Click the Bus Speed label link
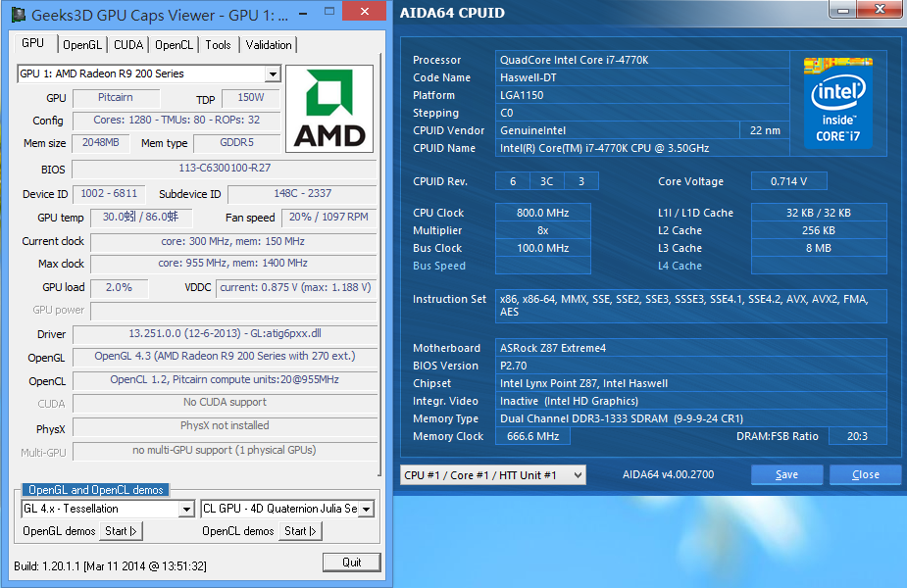 point(439,266)
